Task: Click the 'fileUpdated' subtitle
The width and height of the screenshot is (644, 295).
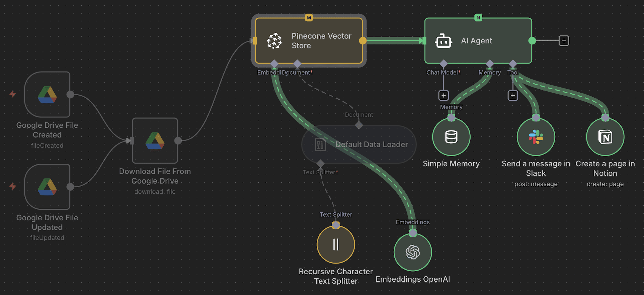Action: point(47,238)
